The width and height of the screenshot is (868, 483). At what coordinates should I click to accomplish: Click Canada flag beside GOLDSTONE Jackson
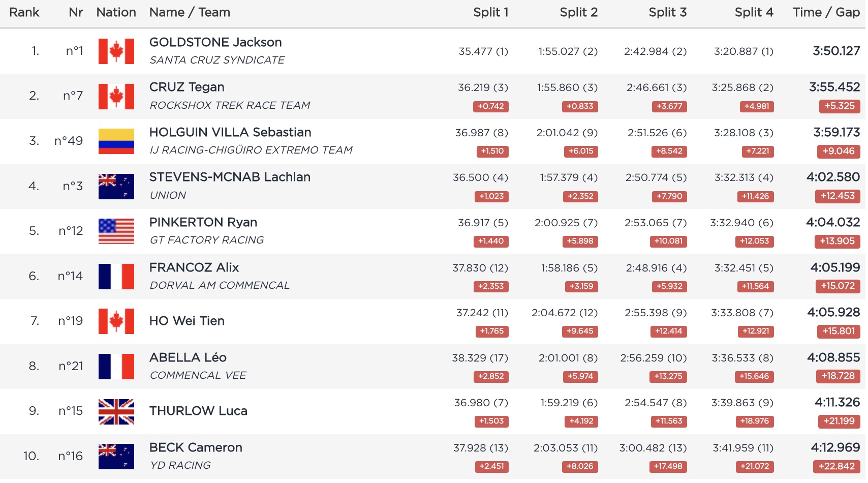coord(116,51)
